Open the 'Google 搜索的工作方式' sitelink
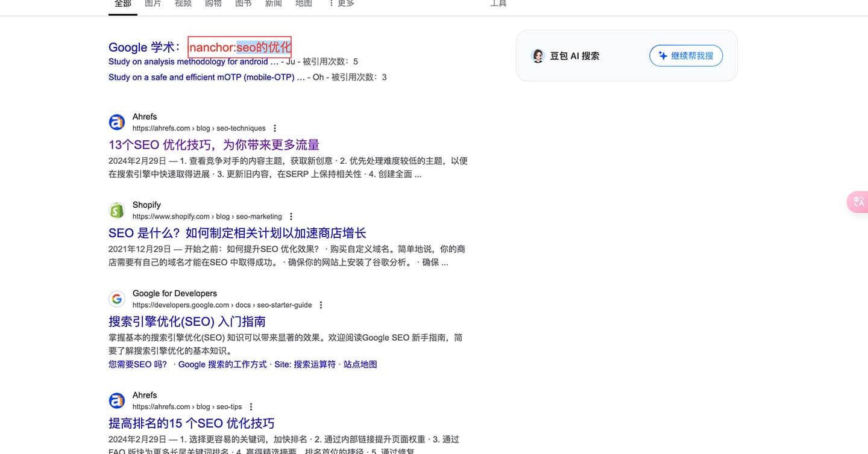 (x=222, y=364)
